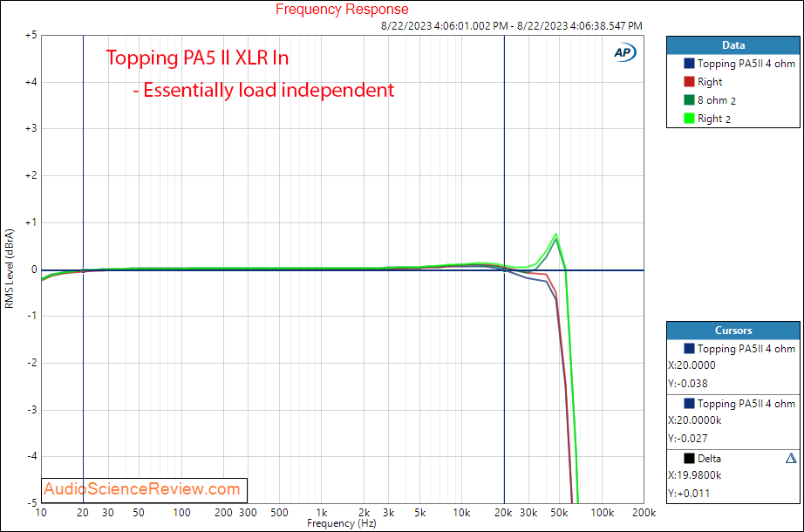
Task: Click the bright green Right 2 legend swatch
Action: click(x=689, y=119)
